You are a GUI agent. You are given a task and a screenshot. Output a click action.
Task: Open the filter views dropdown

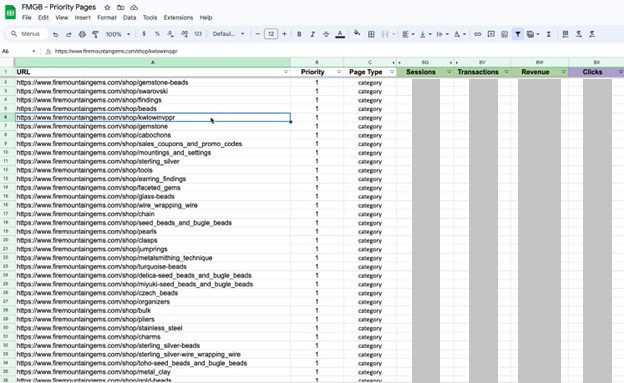533,34
